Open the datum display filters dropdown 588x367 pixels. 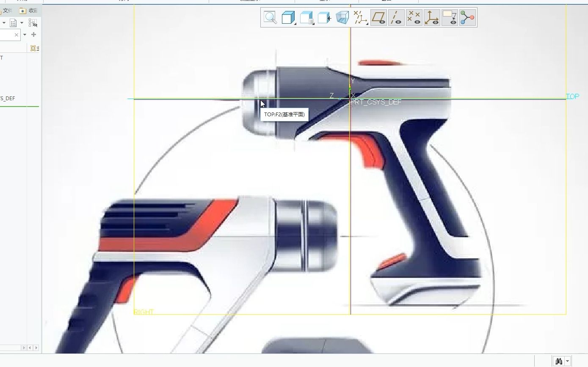coord(360,17)
